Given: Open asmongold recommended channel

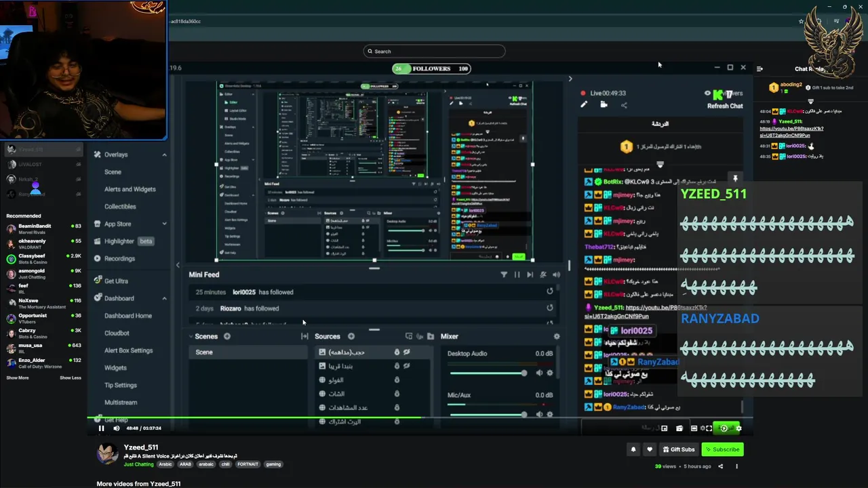Looking at the screenshot, I should tap(43, 274).
